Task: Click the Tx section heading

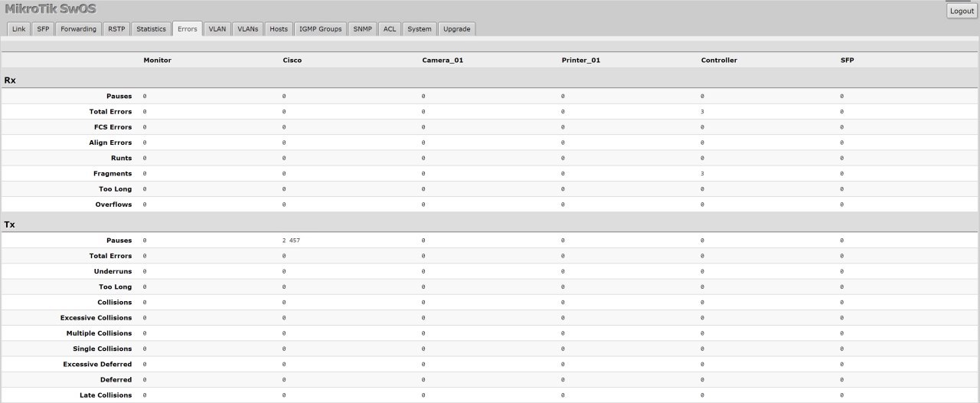Action: click(x=10, y=224)
